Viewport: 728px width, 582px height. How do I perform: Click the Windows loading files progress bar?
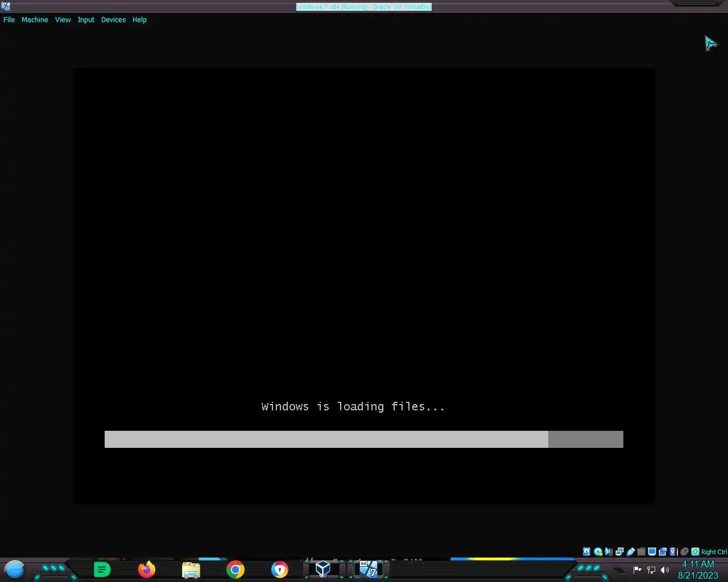pos(364,439)
